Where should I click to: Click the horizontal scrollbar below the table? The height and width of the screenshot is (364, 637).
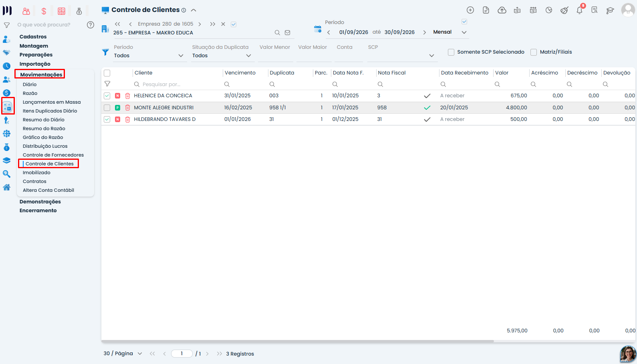(298, 341)
